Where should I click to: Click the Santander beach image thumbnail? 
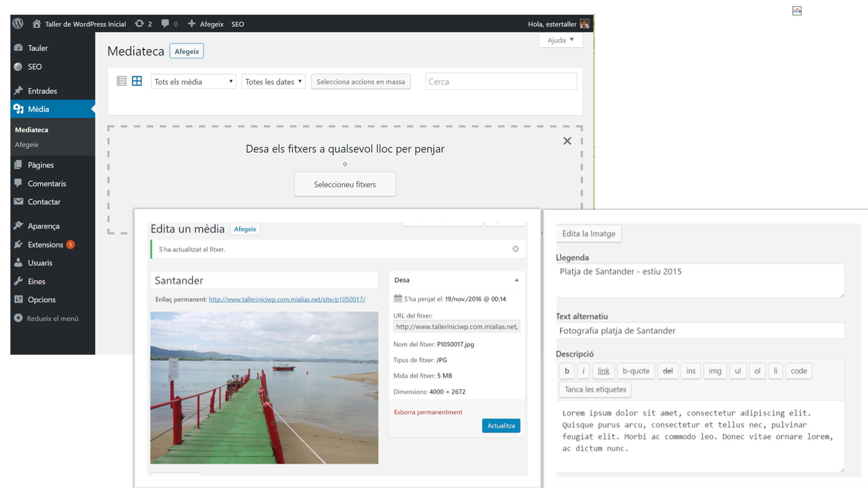(264, 388)
